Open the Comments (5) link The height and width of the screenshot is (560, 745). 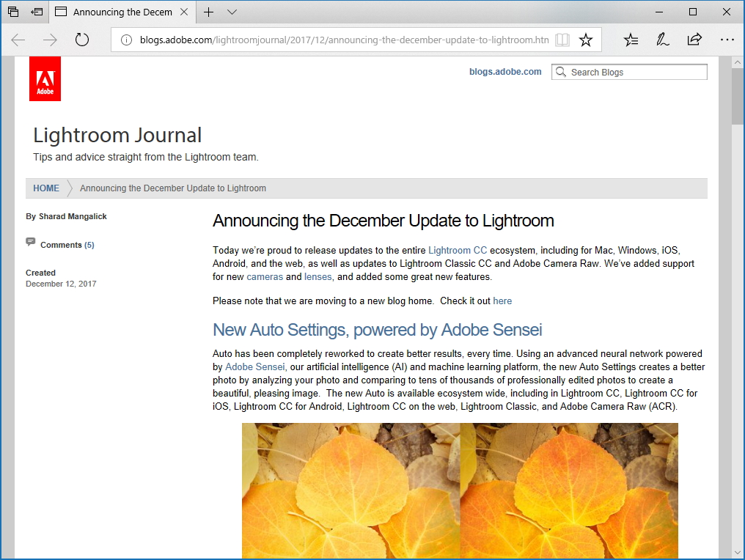(67, 245)
